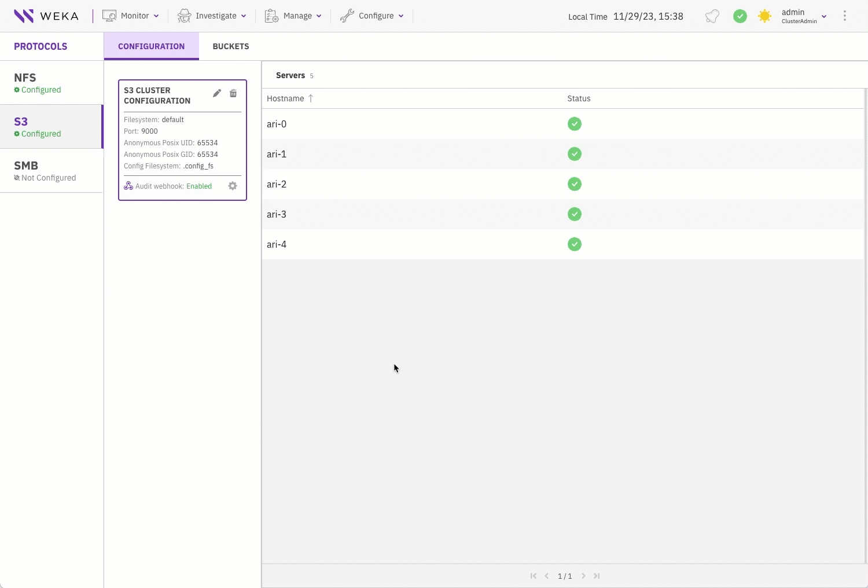The height and width of the screenshot is (588, 868).
Task: Expand the Investigate dropdown menu
Action: 212,16
